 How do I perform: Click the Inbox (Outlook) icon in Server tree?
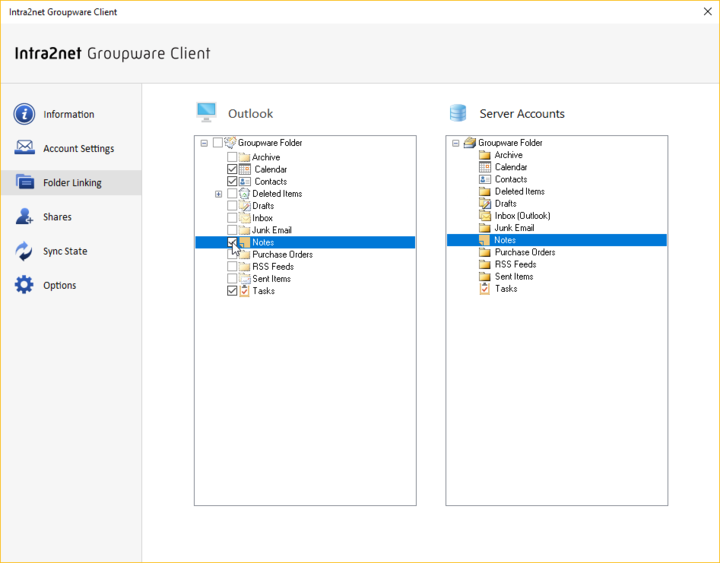pyautogui.click(x=485, y=215)
